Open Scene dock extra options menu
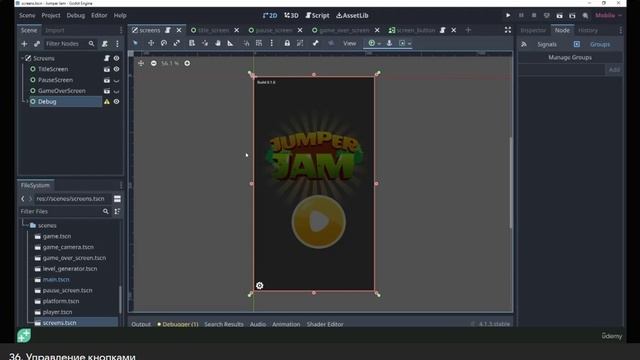640x360 pixels. [117, 44]
